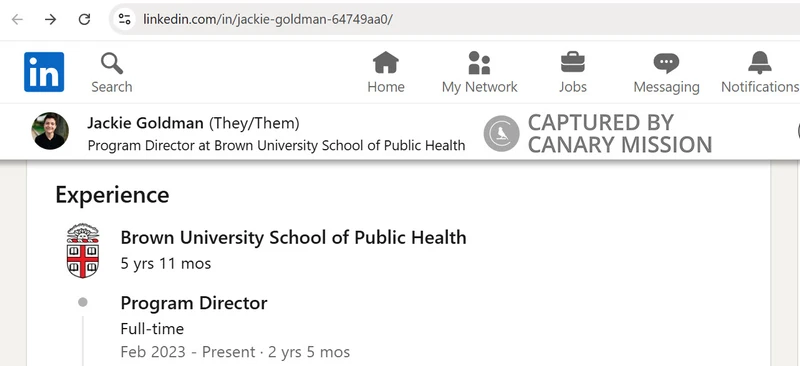
Task: Click the Experience section heading
Action: 112,195
